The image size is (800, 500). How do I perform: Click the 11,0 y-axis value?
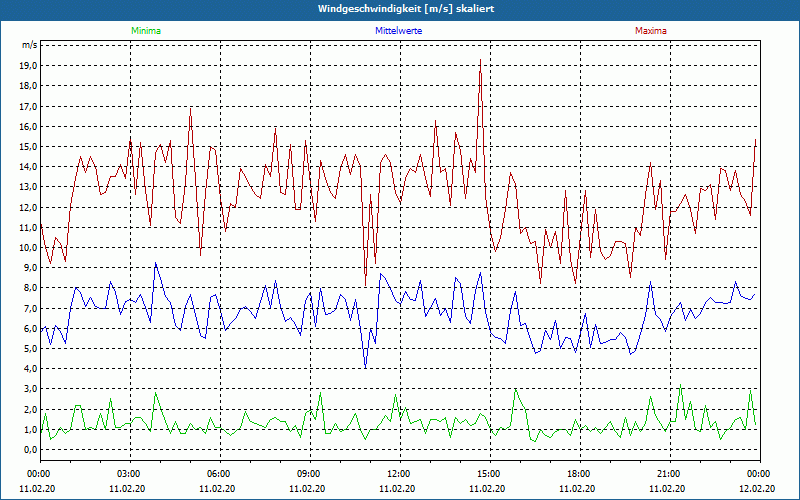tap(29, 228)
